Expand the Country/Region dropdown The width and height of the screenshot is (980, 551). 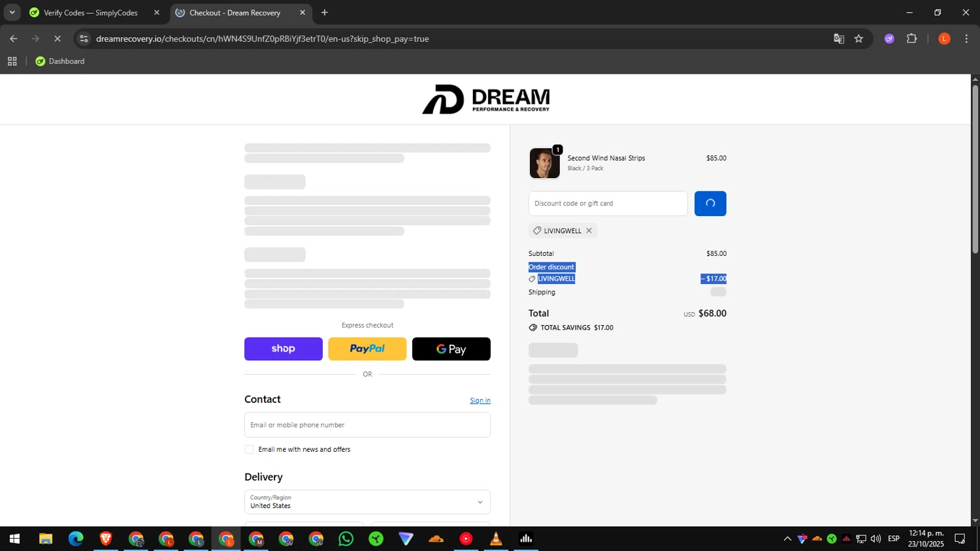click(367, 502)
